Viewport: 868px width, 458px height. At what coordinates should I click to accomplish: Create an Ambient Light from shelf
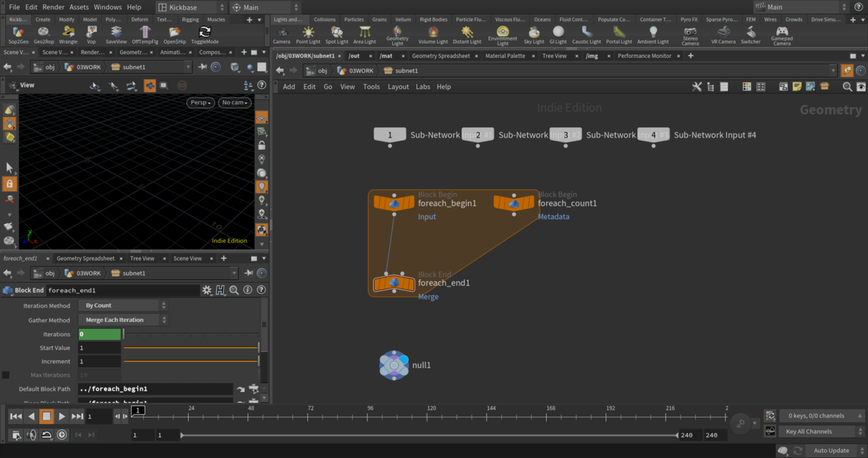[x=653, y=35]
